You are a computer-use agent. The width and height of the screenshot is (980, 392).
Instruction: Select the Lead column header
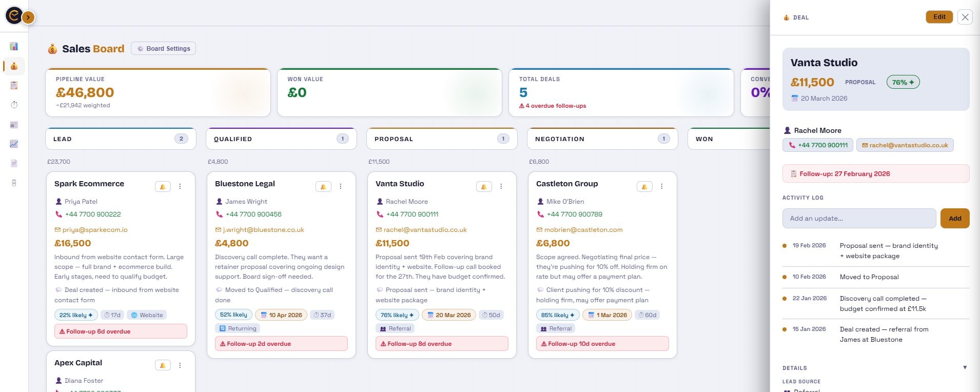121,139
